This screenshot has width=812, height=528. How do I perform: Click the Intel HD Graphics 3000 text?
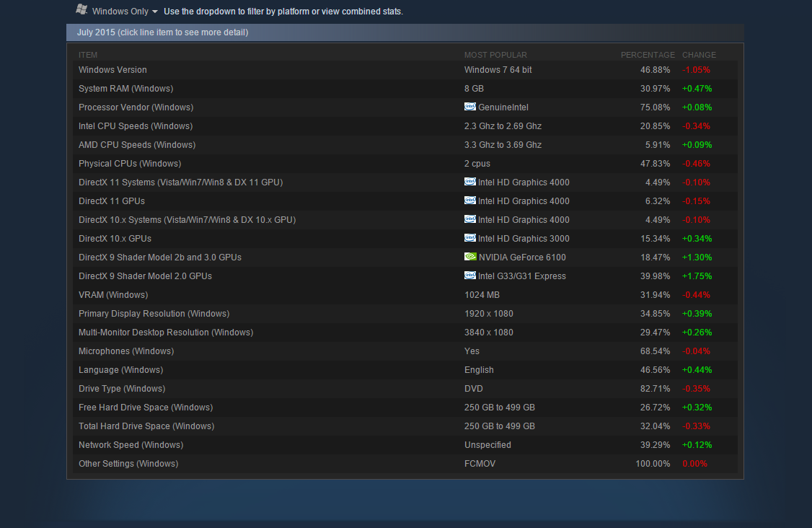pos(524,238)
